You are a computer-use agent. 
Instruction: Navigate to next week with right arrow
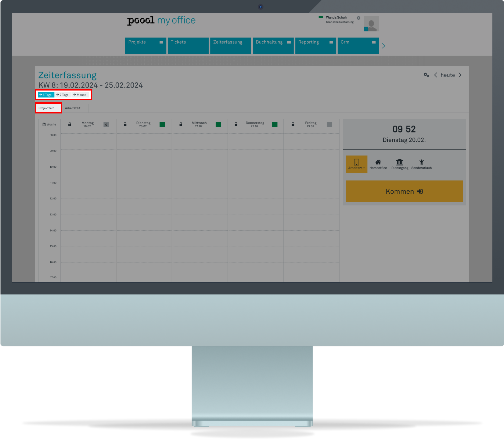[461, 75]
